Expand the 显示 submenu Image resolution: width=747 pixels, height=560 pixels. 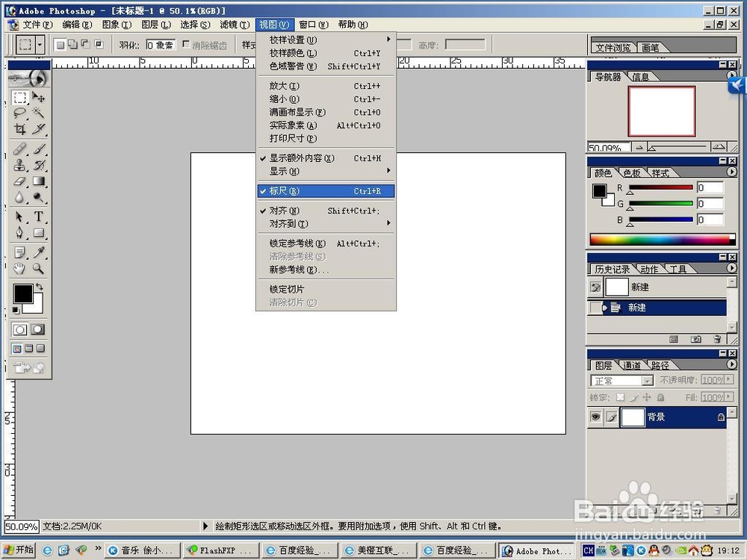326,171
